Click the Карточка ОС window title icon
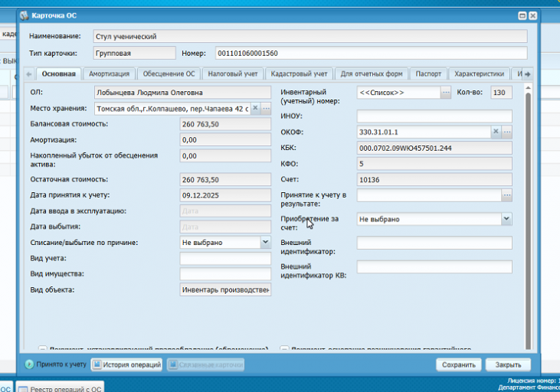The width and height of the screenshot is (560, 392). [25, 15]
